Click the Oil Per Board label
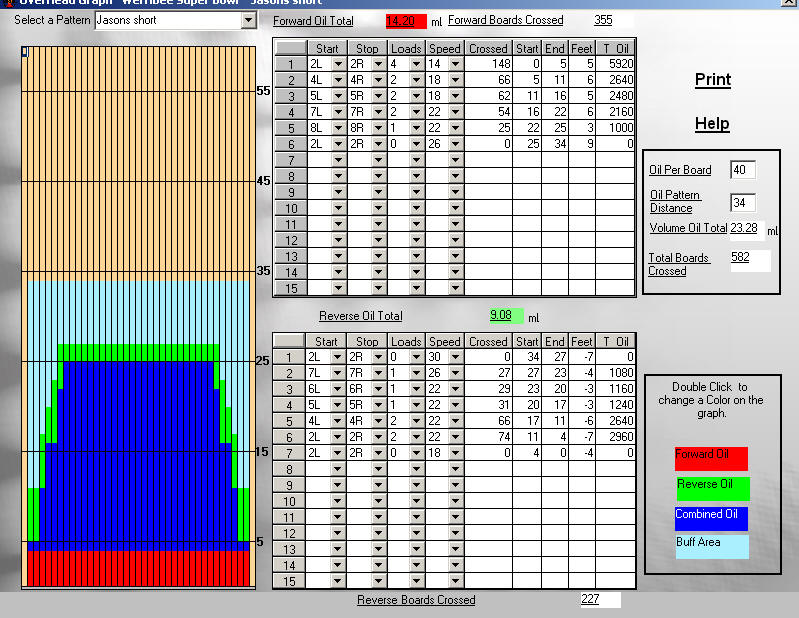Image resolution: width=799 pixels, height=618 pixels. point(680,170)
